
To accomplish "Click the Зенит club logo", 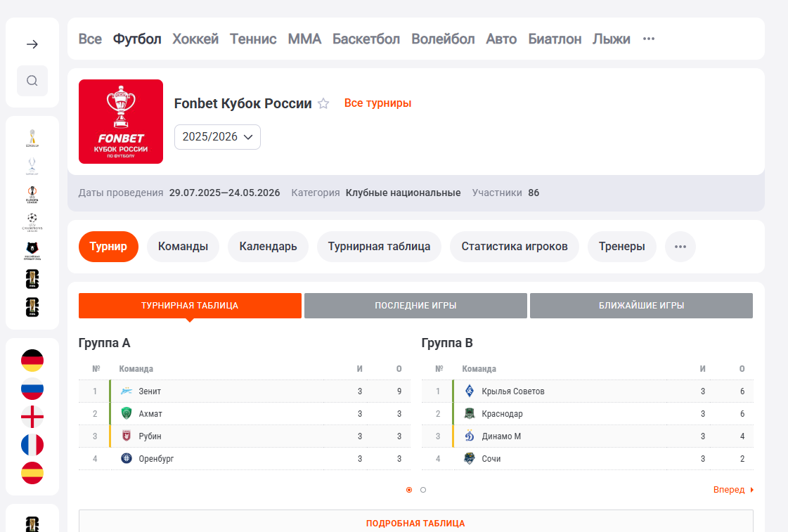I will (x=127, y=391).
